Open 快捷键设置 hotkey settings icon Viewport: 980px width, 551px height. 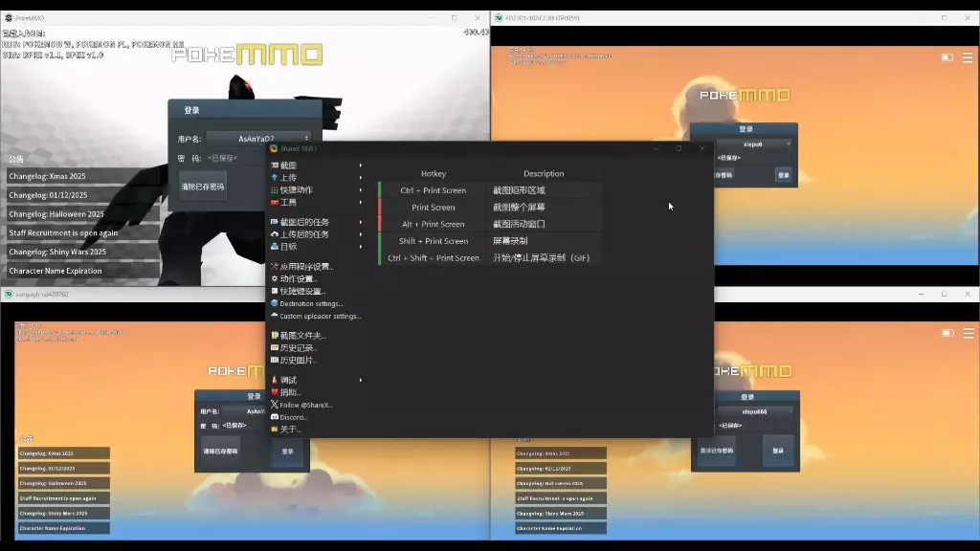275,291
